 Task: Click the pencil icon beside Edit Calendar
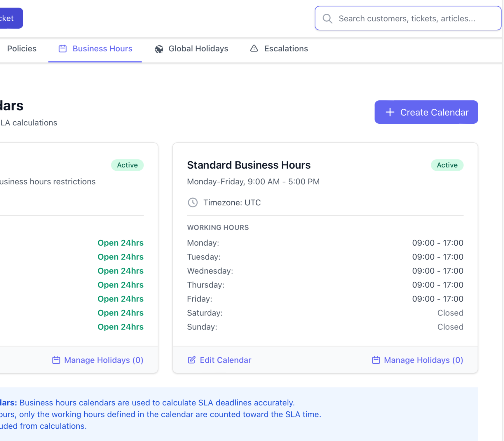pos(192,360)
